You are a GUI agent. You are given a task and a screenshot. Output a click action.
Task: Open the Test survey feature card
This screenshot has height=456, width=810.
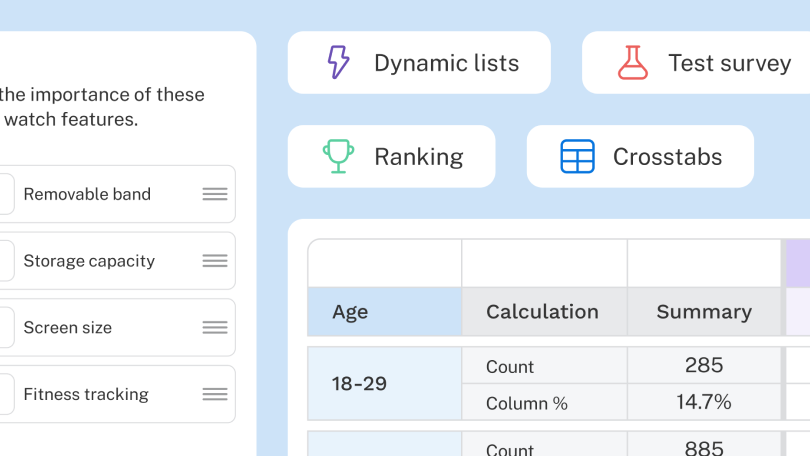pyautogui.click(x=696, y=62)
